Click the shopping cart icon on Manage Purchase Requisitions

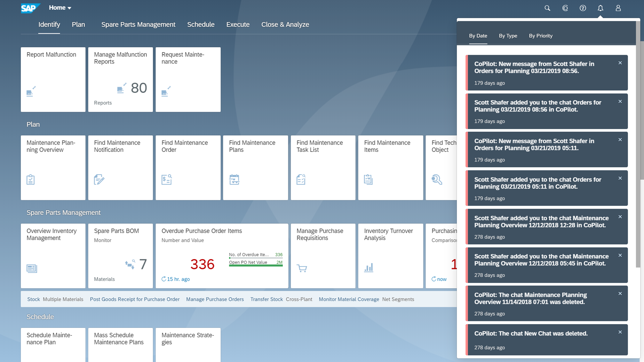pos(302,268)
